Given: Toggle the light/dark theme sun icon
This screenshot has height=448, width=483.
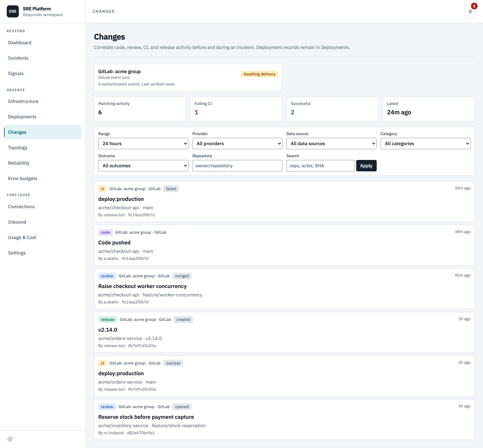Looking at the screenshot, I should pos(10,439).
